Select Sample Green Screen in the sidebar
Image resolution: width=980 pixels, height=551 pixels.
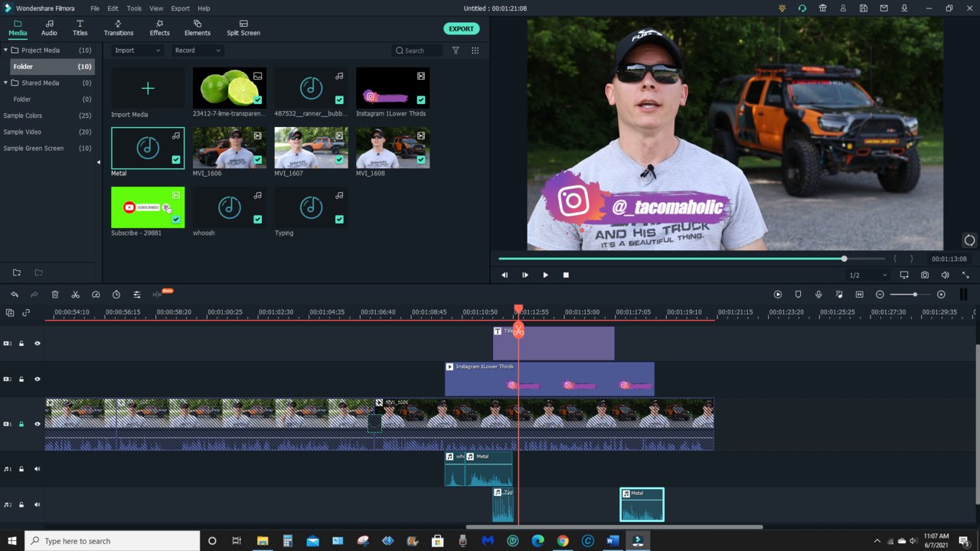click(x=34, y=148)
